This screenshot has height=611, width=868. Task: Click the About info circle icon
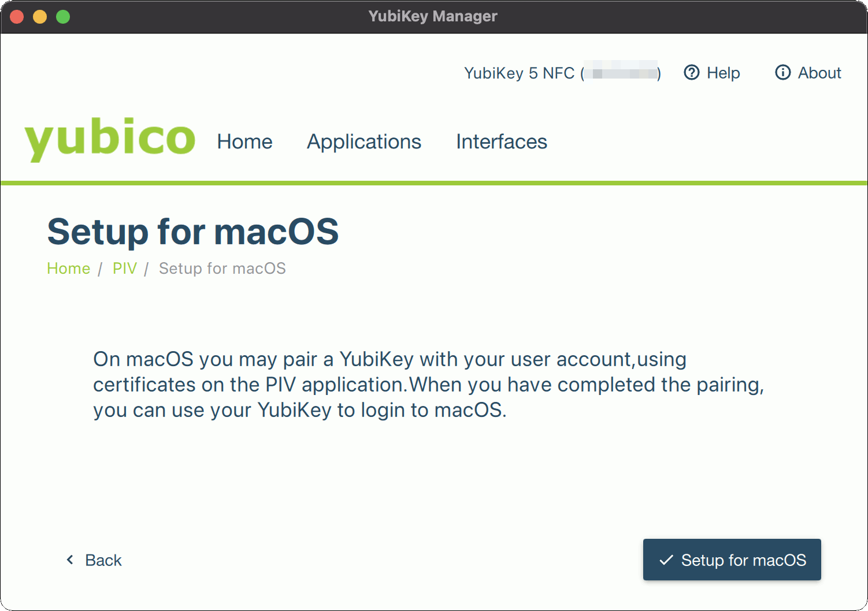click(x=782, y=73)
